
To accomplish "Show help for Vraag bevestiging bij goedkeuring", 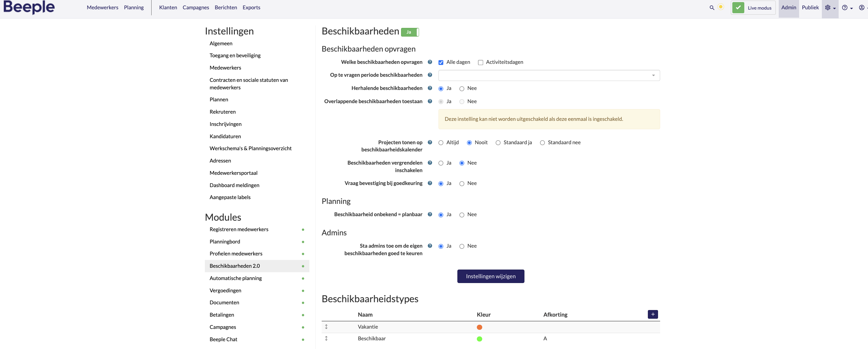I will [430, 183].
